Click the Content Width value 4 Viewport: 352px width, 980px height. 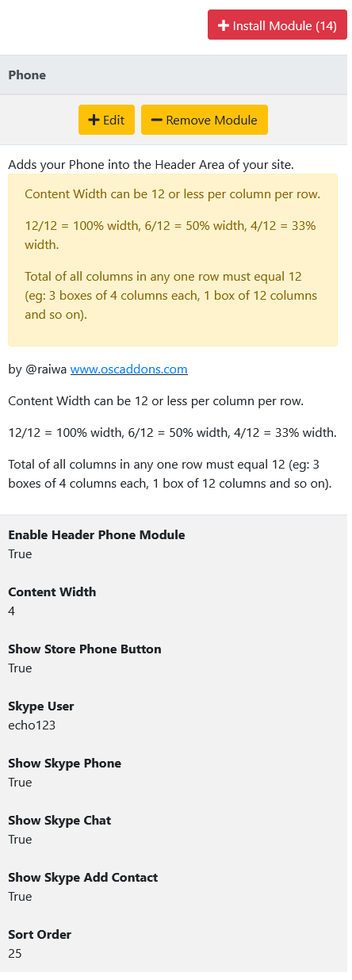tap(12, 611)
